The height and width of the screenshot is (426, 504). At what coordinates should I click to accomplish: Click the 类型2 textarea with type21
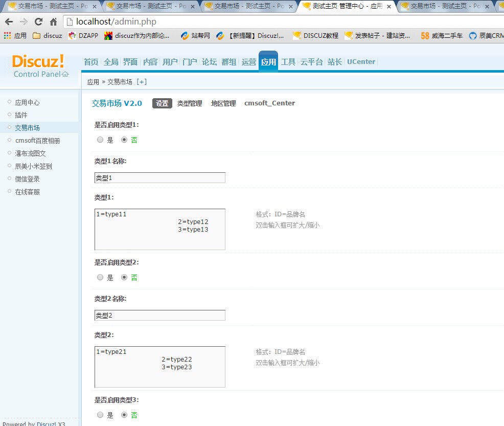[x=160, y=367]
